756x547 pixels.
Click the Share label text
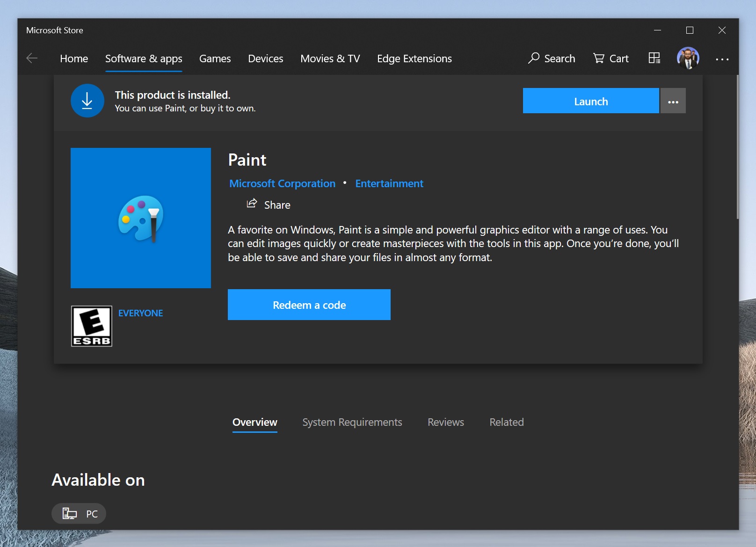click(277, 205)
